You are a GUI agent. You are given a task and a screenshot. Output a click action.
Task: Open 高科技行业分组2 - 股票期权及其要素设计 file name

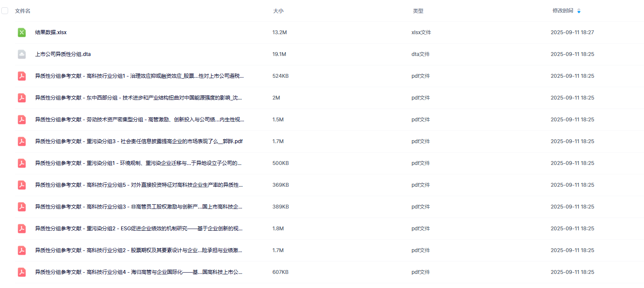tap(139, 250)
